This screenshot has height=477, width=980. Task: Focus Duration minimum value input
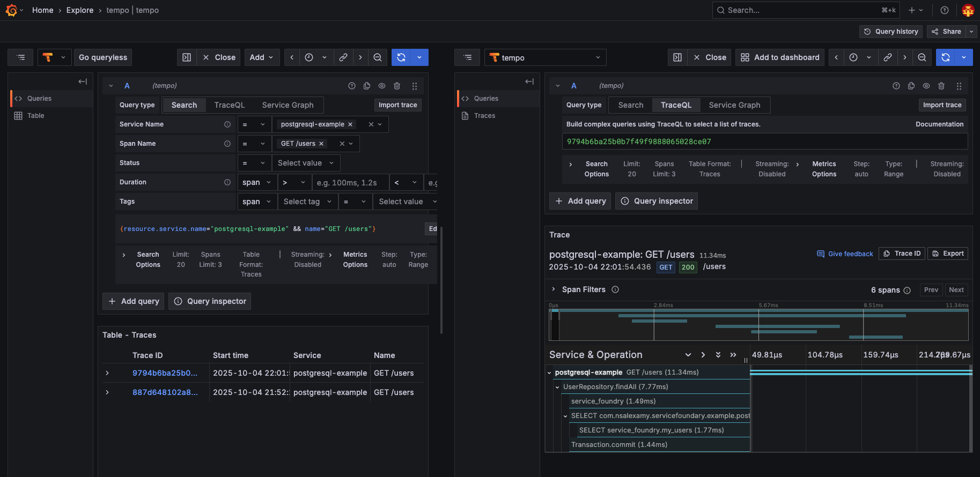pos(350,182)
